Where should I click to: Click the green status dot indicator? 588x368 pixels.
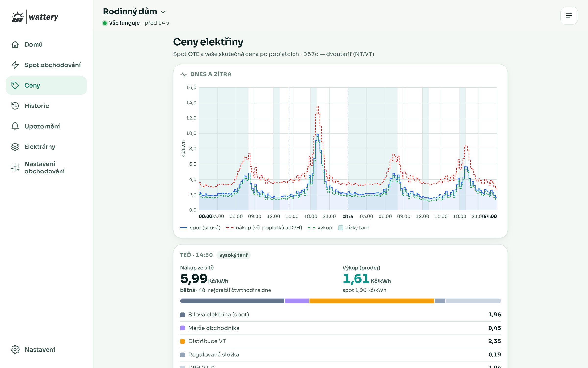105,23
